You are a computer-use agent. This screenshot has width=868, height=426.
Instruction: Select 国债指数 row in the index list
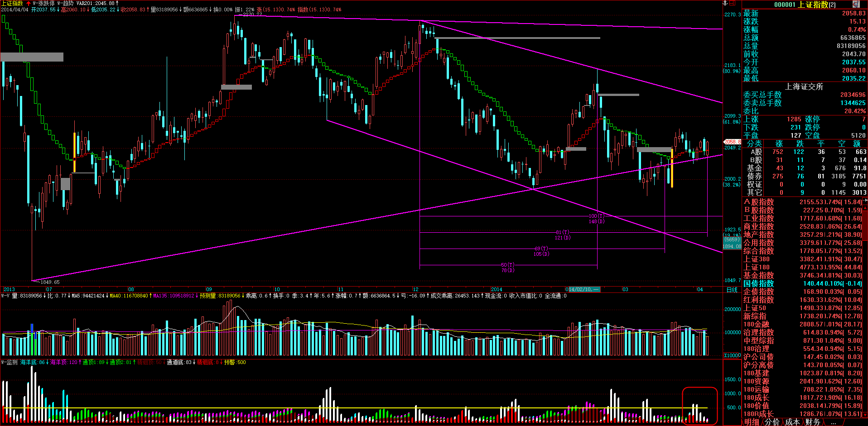coord(758,283)
